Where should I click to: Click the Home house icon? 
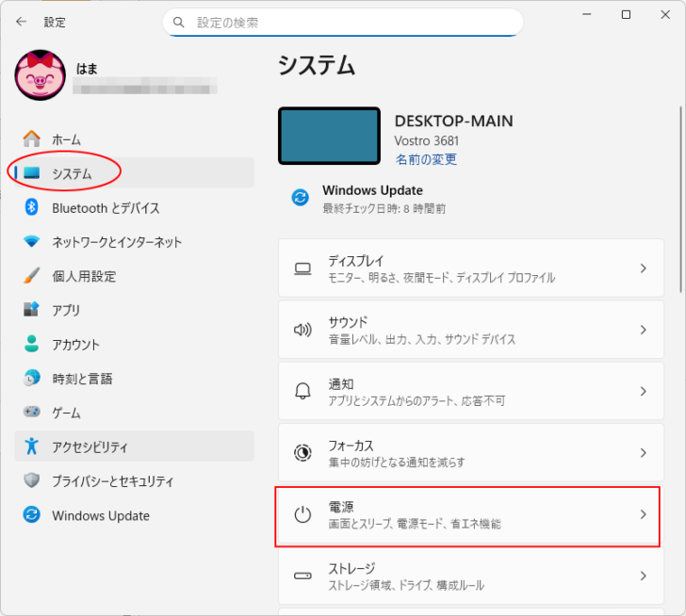pos(31,139)
